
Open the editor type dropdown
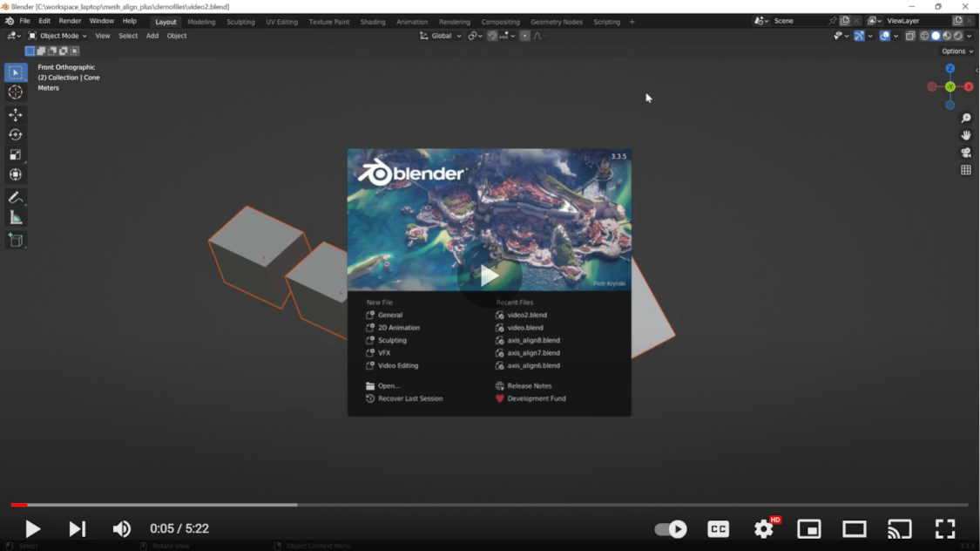pos(14,36)
